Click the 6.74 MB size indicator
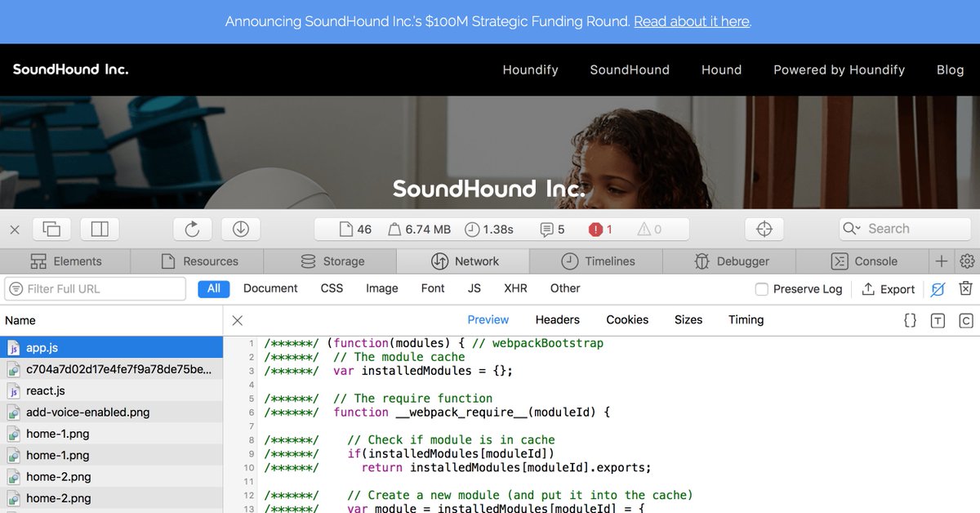 click(x=419, y=230)
